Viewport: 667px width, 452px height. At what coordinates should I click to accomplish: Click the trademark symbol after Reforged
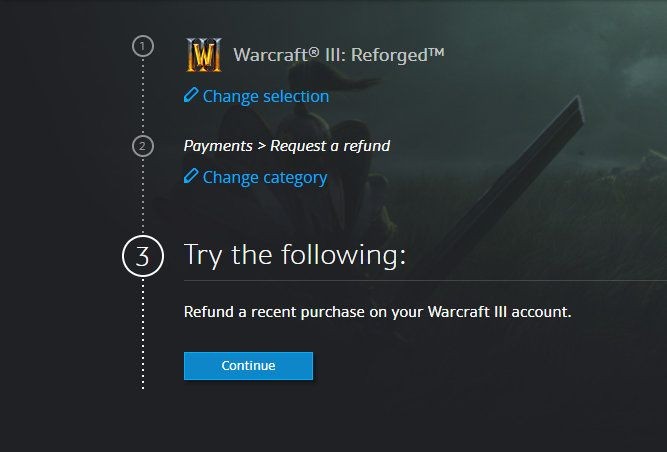tap(435, 51)
